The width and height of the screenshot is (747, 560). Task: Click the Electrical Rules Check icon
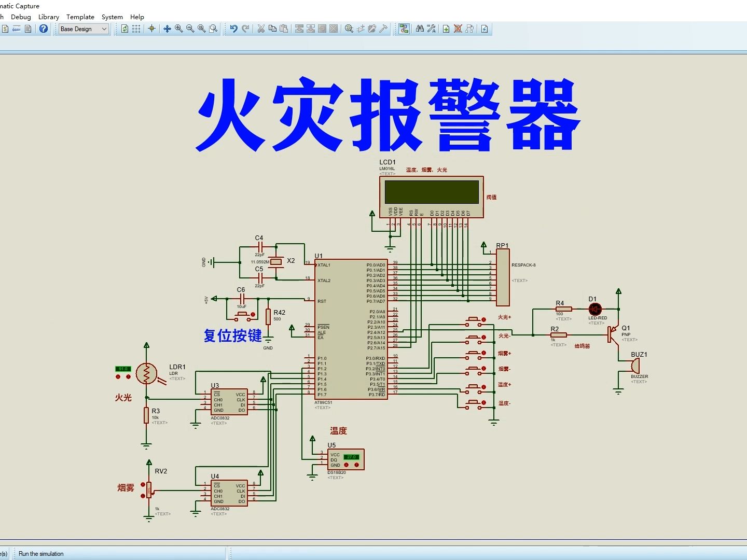(x=485, y=29)
